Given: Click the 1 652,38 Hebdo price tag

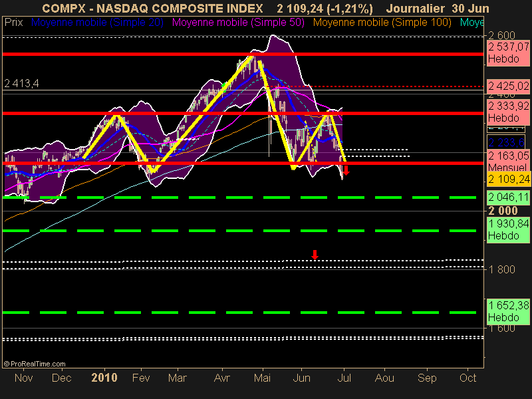Looking at the screenshot, I should pyautogui.click(x=508, y=311).
